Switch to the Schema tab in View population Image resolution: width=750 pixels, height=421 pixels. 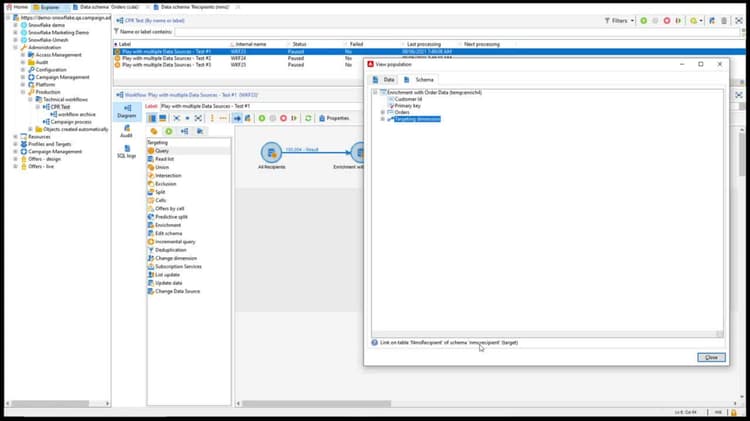click(419, 80)
